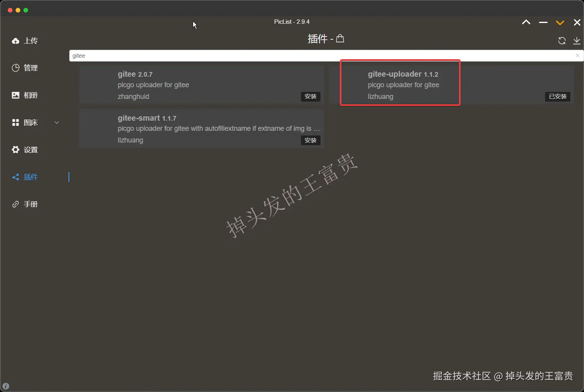Click the orange down chevron in title bar
The height and width of the screenshot is (392, 584).
click(560, 23)
